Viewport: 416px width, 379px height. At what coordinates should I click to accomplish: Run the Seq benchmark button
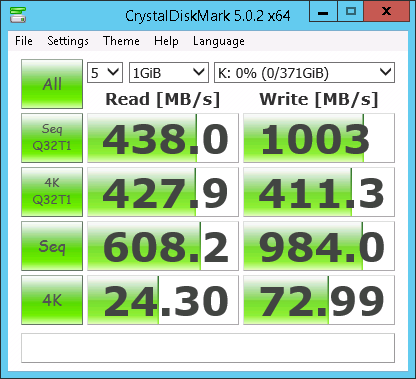(x=52, y=246)
